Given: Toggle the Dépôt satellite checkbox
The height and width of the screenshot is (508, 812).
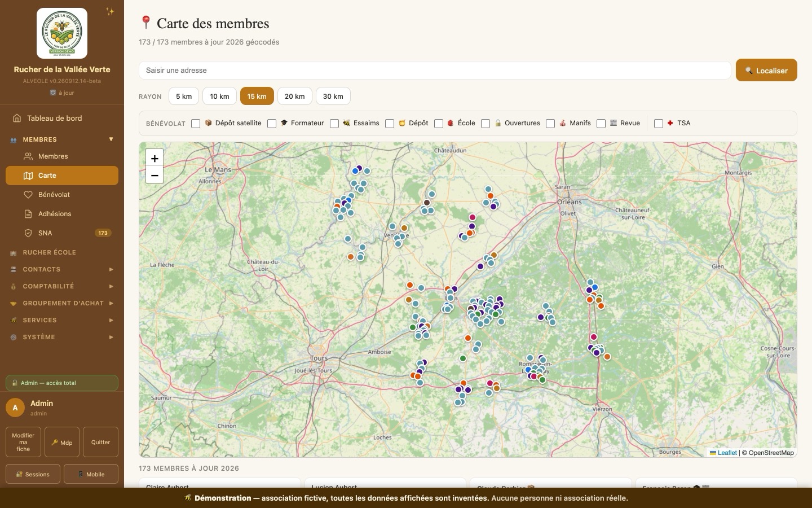Looking at the screenshot, I should point(196,124).
